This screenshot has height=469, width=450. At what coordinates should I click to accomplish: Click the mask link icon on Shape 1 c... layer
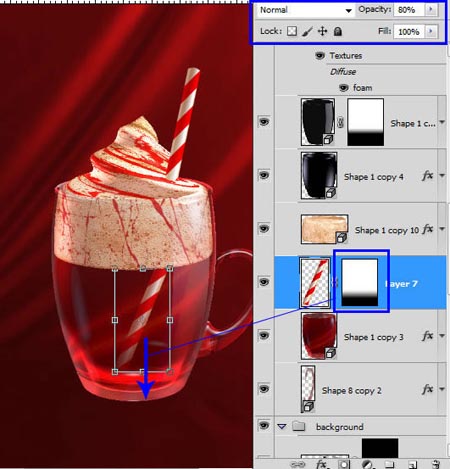coord(340,122)
